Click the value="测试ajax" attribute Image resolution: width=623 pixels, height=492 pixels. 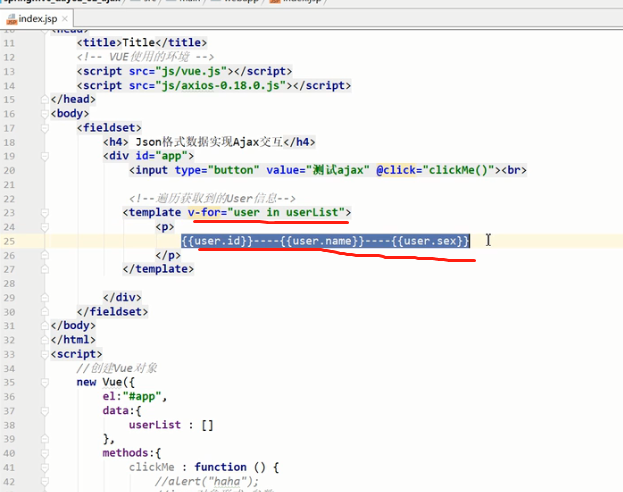pyautogui.click(x=318, y=170)
